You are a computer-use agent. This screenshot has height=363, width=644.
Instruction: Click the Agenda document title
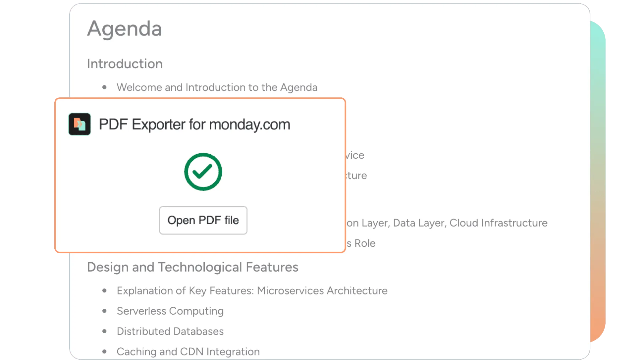(125, 28)
